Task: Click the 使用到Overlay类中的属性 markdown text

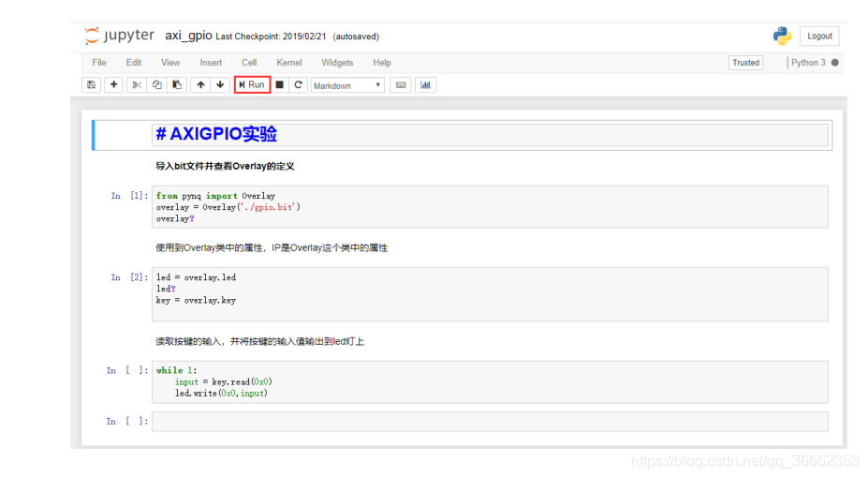Action: coord(272,247)
